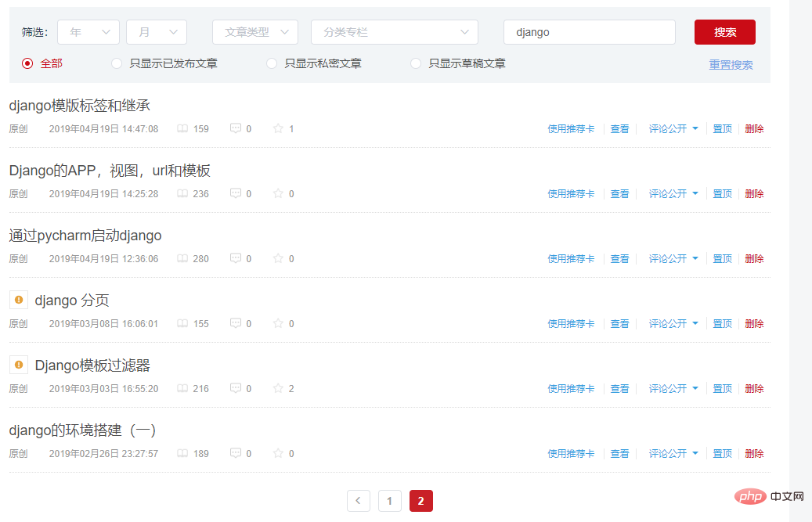The height and width of the screenshot is (522, 812).
Task: Click the read count icon for 通过pycharm启动django
Action: pos(182,258)
